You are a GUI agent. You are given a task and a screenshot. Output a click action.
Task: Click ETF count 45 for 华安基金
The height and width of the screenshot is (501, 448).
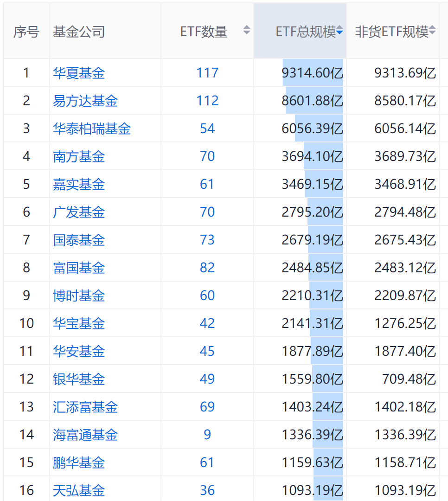tap(207, 351)
